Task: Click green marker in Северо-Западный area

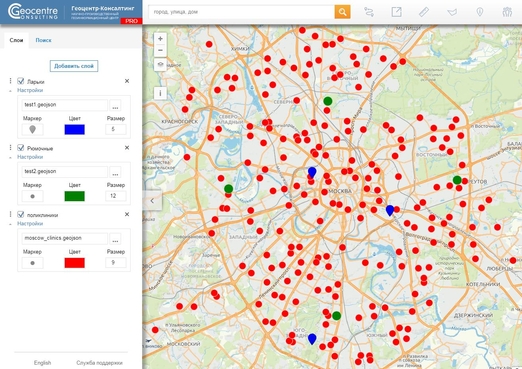Action: (x=228, y=189)
